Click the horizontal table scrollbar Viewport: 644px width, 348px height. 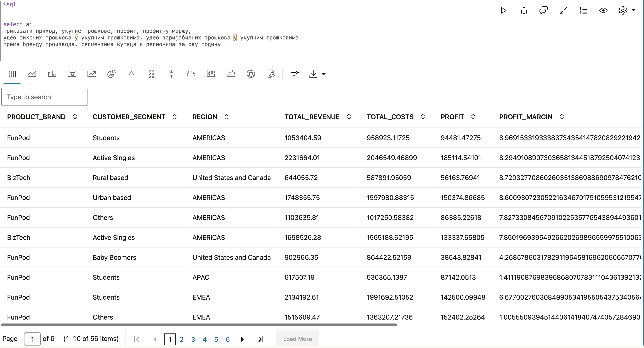pyautogui.click(x=199, y=325)
